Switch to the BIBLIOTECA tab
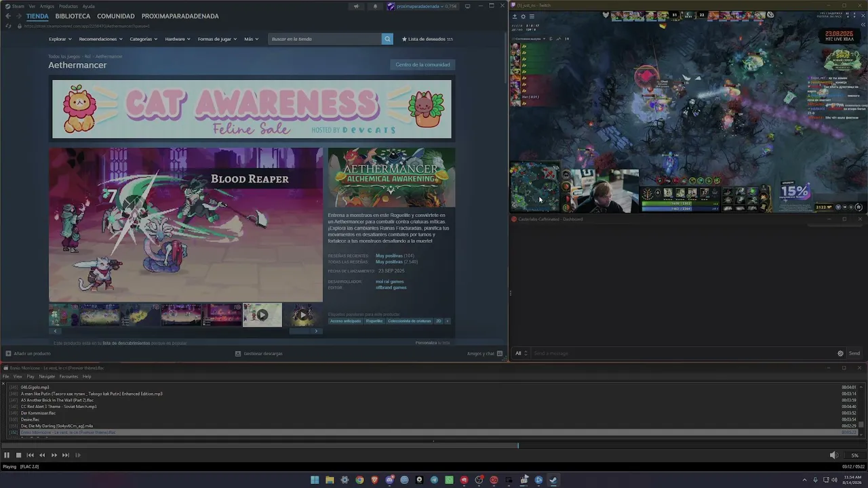The width and height of the screenshot is (868, 488). (x=73, y=16)
